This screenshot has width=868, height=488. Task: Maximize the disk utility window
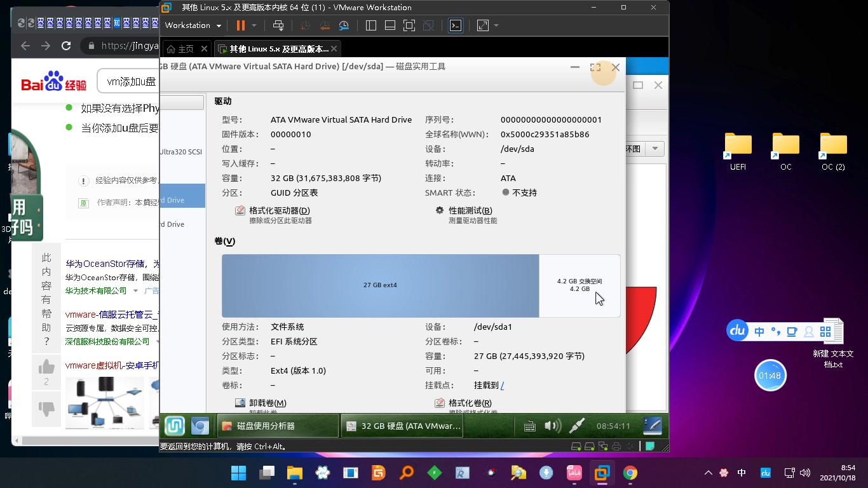(595, 67)
